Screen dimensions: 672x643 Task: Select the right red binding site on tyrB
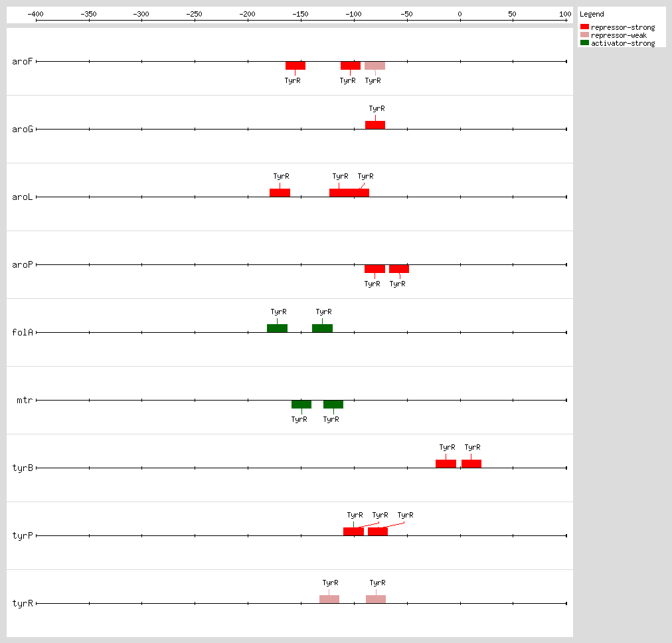coord(471,464)
